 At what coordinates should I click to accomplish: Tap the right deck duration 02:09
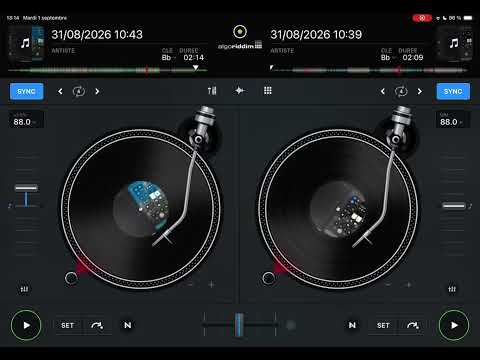pyautogui.click(x=413, y=58)
